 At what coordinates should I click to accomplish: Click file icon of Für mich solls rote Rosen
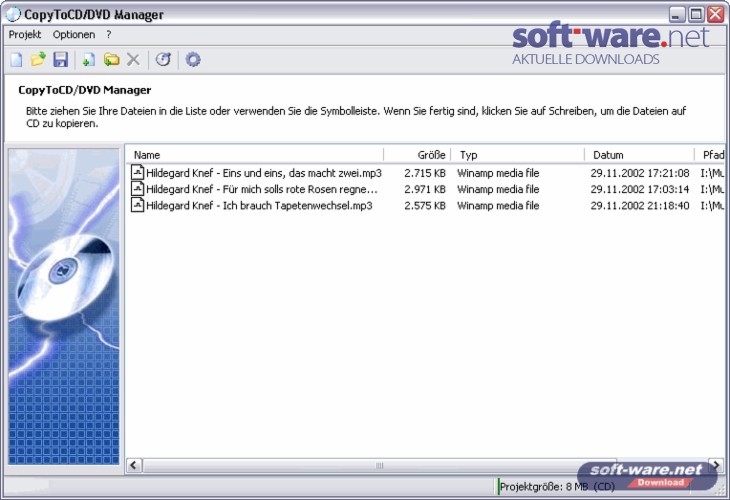(x=137, y=189)
